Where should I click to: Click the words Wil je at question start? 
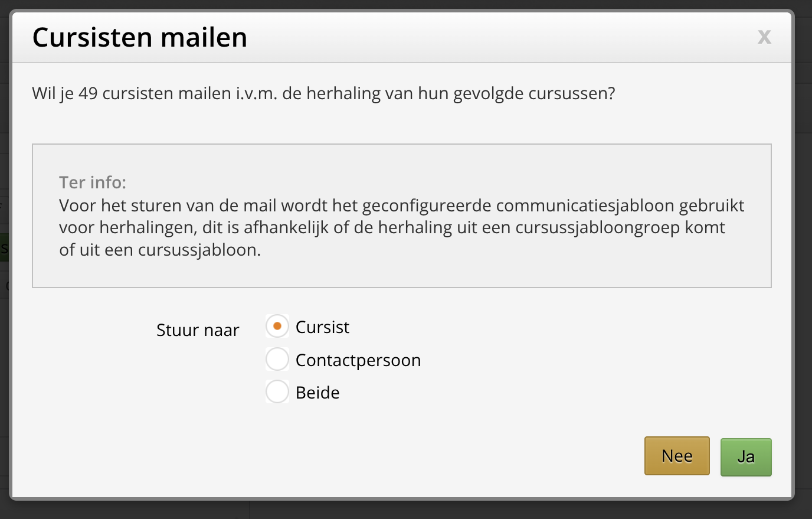(x=53, y=94)
